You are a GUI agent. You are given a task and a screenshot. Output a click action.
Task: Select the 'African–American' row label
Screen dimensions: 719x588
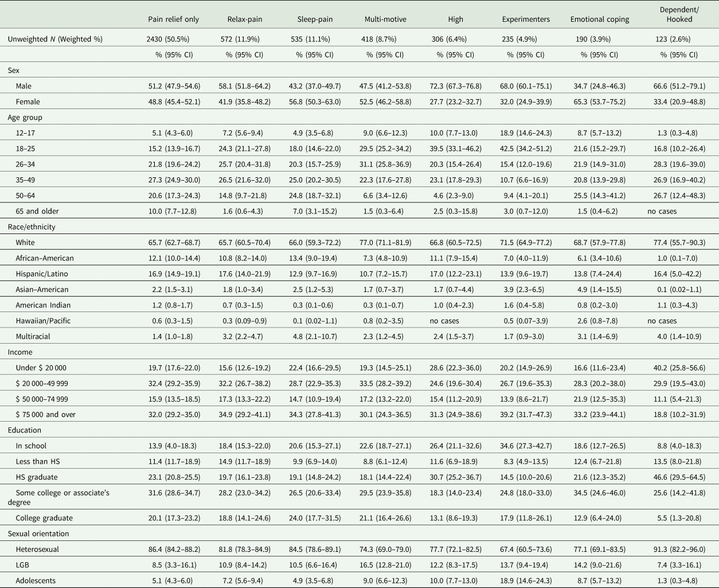(45, 258)
